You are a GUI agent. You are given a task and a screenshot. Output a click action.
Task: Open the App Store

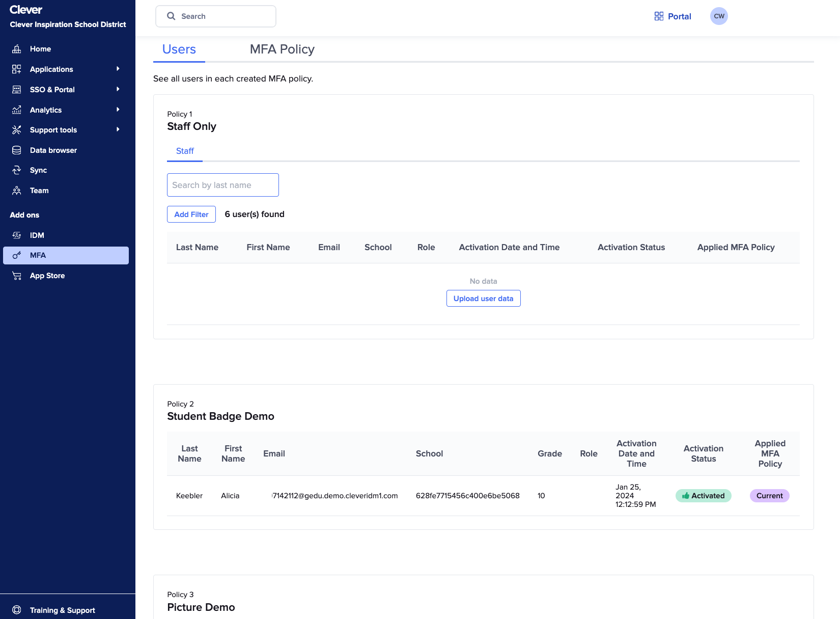pyautogui.click(x=47, y=275)
